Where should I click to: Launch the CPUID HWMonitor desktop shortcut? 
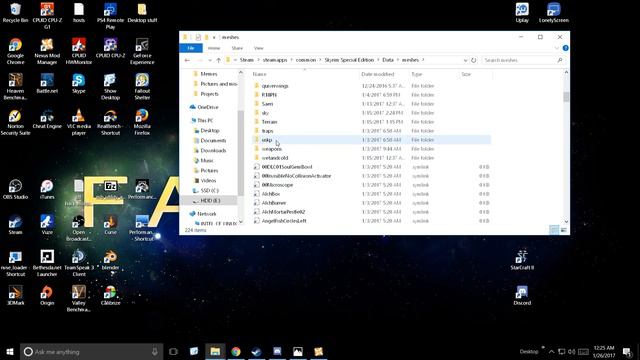point(79,51)
